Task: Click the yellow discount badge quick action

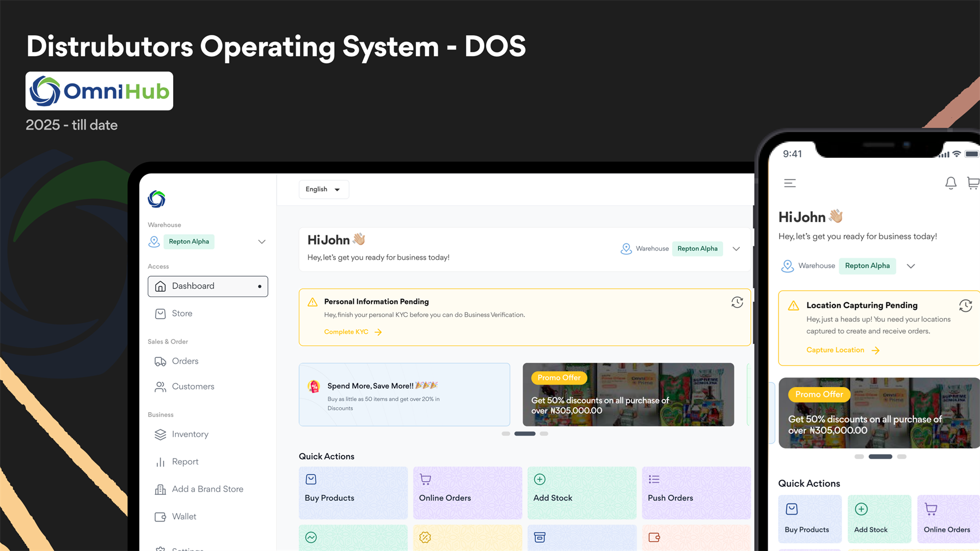Action: click(425, 538)
